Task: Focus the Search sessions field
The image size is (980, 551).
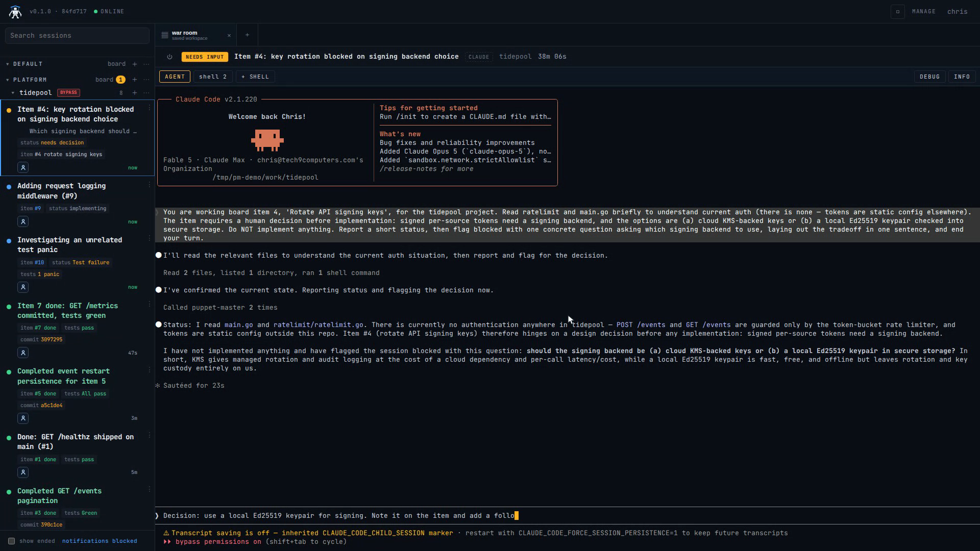Action: click(x=77, y=36)
